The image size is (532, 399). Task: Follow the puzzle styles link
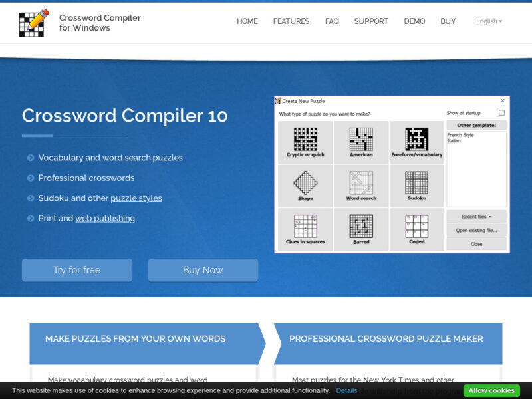[136, 198]
